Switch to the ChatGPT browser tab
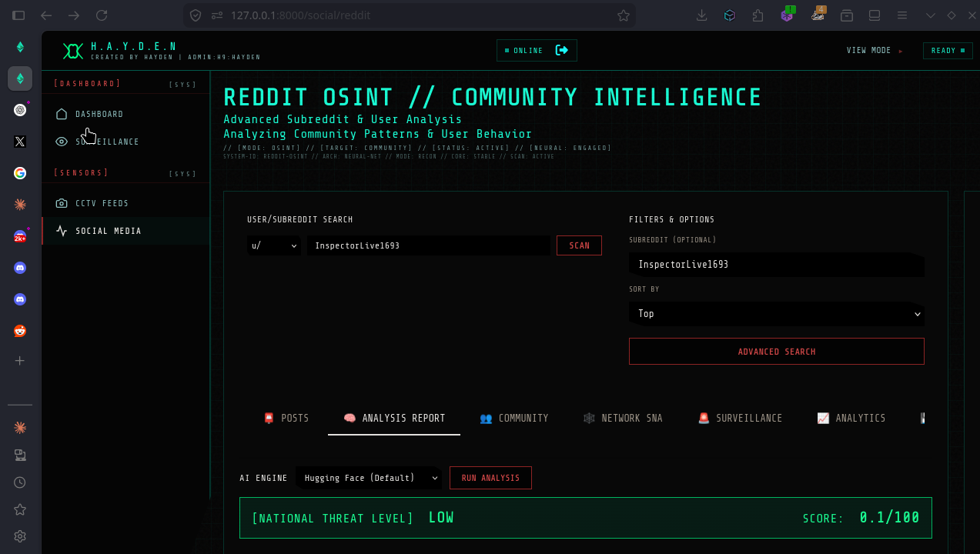980x554 pixels. 20,110
